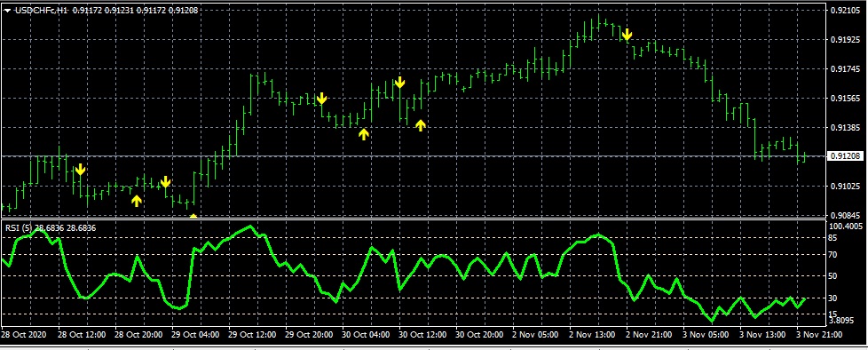Click the RSI scale value 100.4005
The height and width of the screenshot is (350, 868).
(847, 226)
